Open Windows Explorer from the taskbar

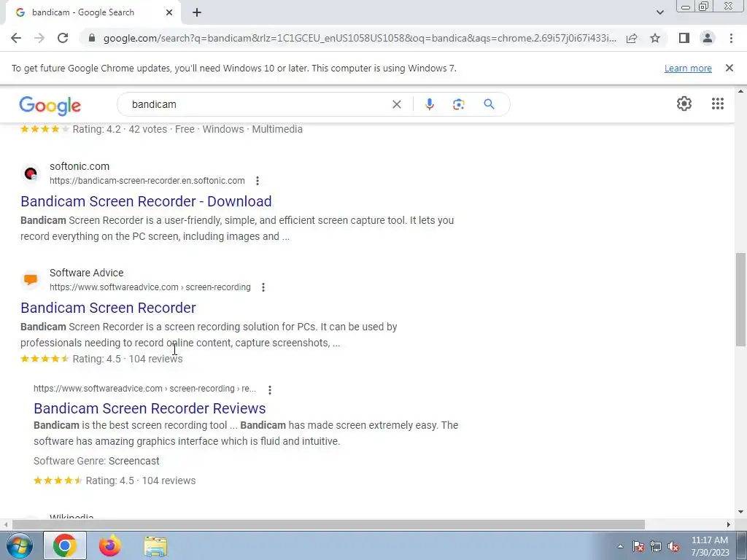pos(156,546)
